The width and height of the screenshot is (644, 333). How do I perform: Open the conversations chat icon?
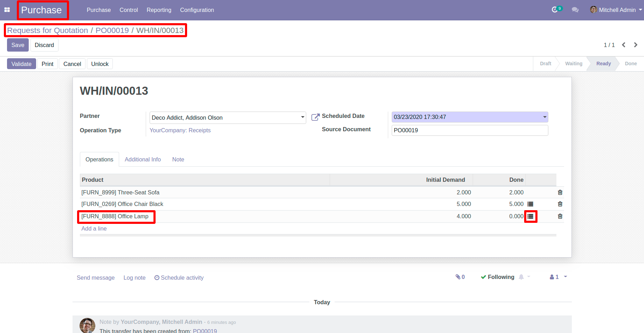(575, 10)
